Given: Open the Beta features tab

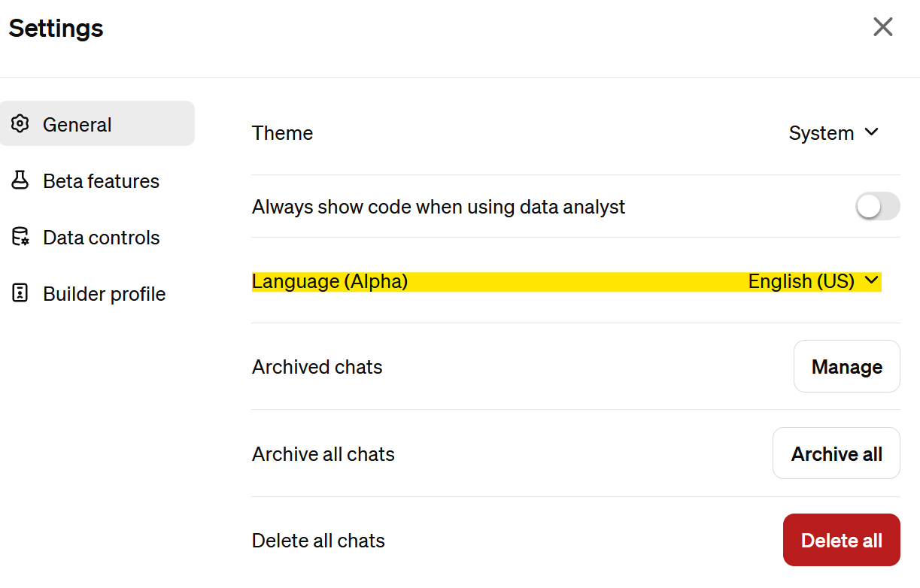Looking at the screenshot, I should point(101,181).
